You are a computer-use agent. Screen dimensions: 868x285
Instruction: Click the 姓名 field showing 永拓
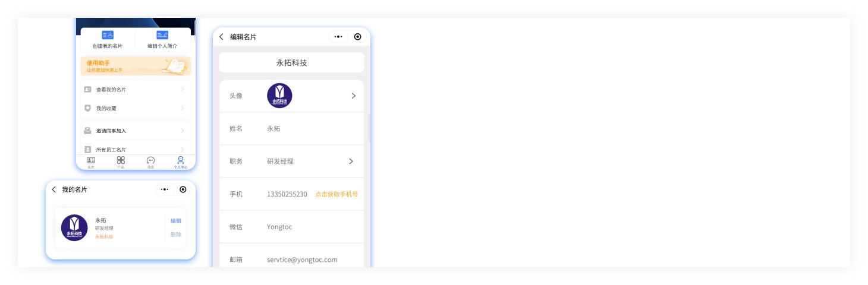point(291,128)
